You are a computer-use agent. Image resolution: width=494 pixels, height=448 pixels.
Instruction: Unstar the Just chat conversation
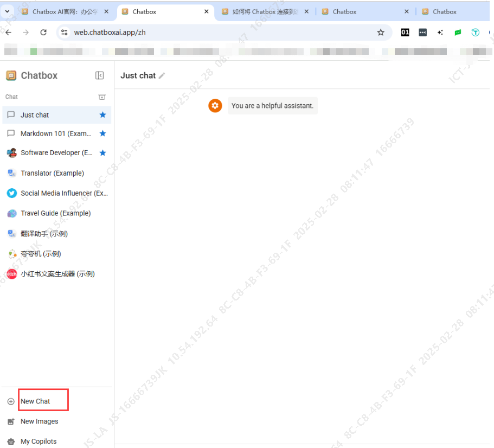tap(102, 115)
